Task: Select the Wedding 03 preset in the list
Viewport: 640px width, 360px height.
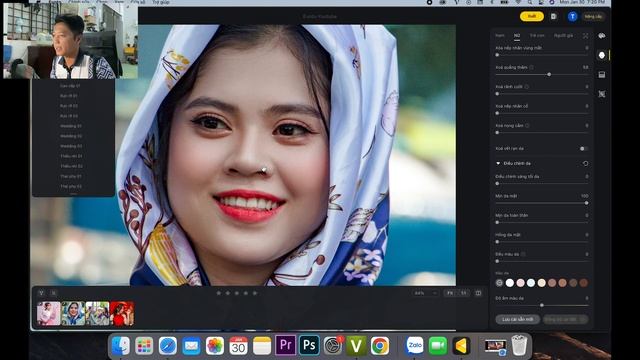Action: coord(71,146)
